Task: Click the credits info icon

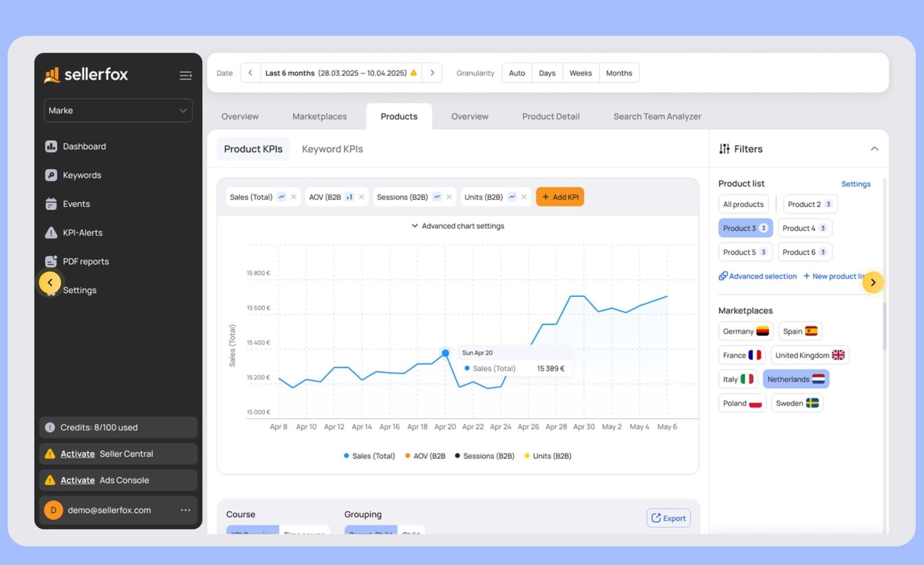Action: point(50,427)
